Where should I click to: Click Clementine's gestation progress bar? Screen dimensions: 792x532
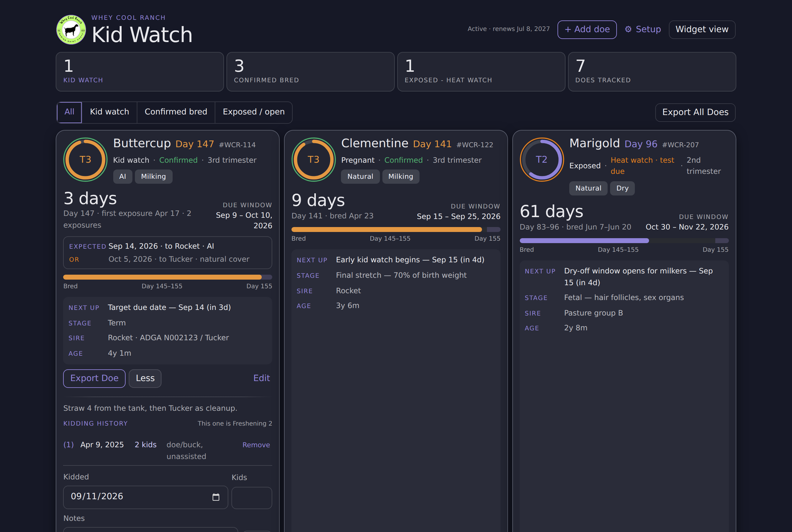[396, 230]
